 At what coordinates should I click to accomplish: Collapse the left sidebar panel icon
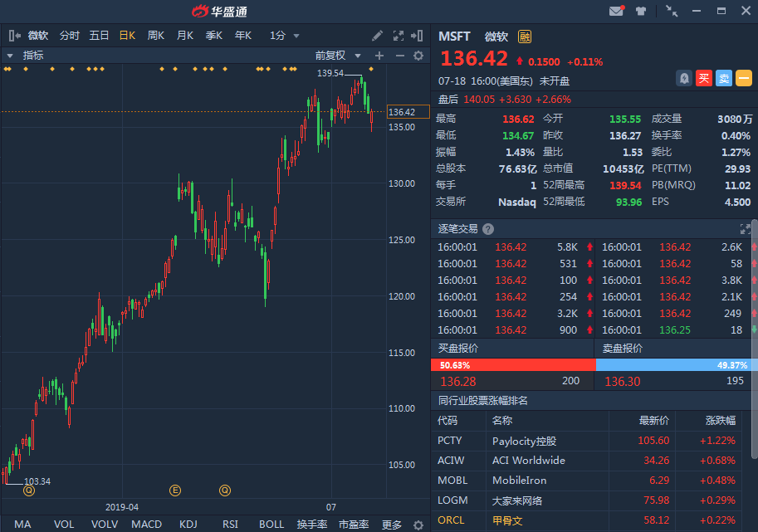(x=14, y=36)
